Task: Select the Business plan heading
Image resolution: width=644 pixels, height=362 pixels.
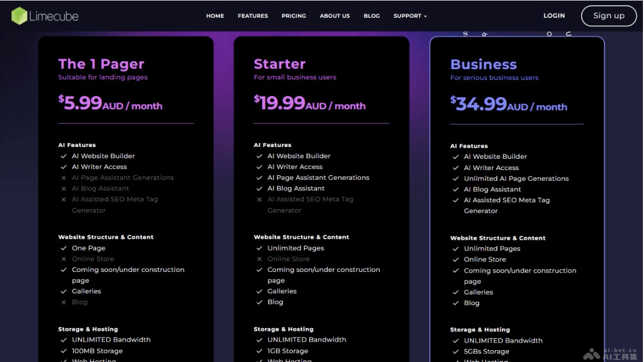Action: [483, 64]
